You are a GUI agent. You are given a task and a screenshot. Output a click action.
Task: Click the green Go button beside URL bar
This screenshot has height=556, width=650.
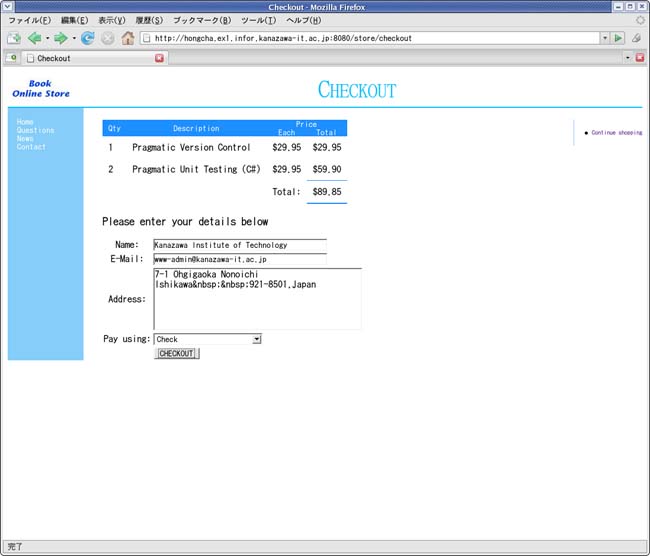coord(619,38)
